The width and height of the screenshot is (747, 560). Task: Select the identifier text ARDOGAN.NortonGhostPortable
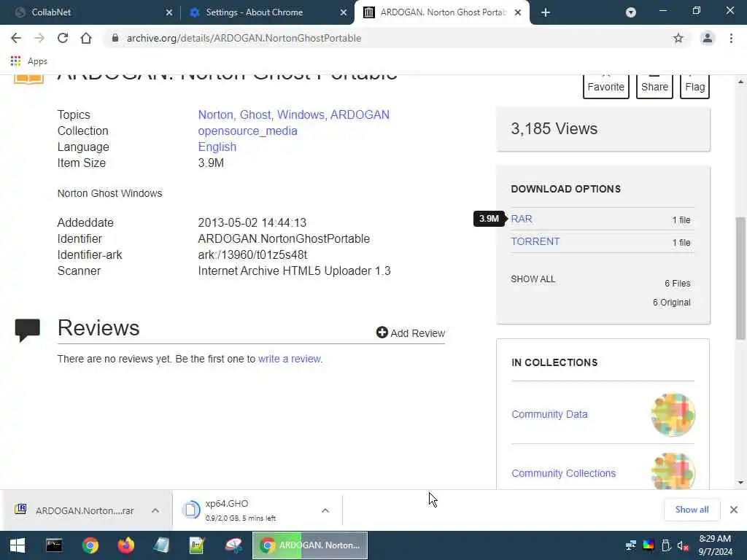(x=284, y=239)
